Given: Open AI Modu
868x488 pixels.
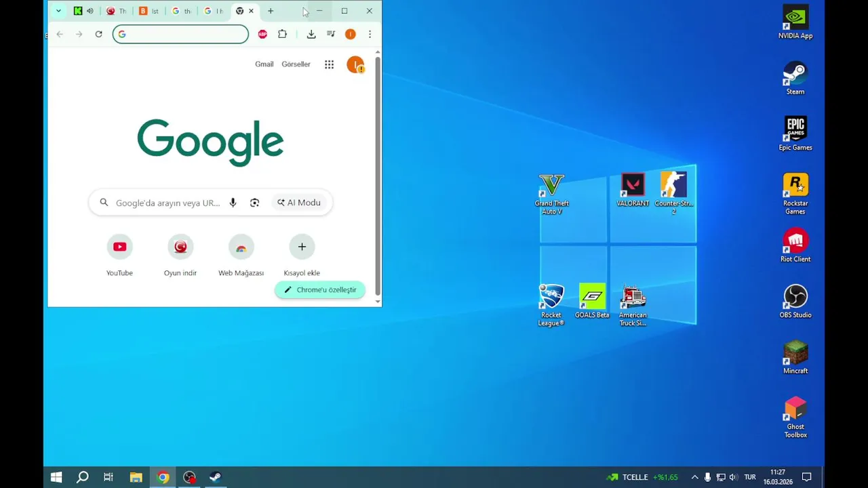Looking at the screenshot, I should point(298,203).
